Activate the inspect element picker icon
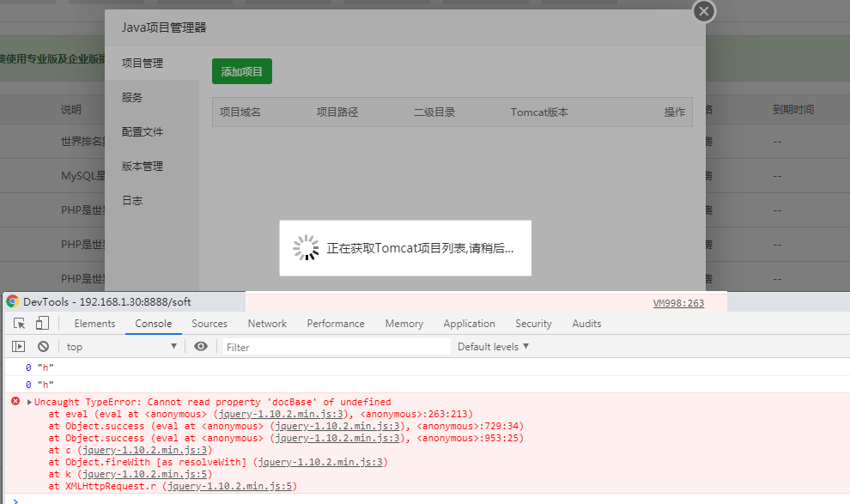 coord(20,324)
